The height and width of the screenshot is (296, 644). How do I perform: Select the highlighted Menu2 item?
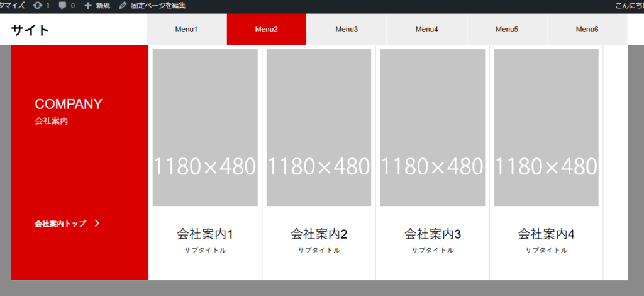[x=266, y=30]
